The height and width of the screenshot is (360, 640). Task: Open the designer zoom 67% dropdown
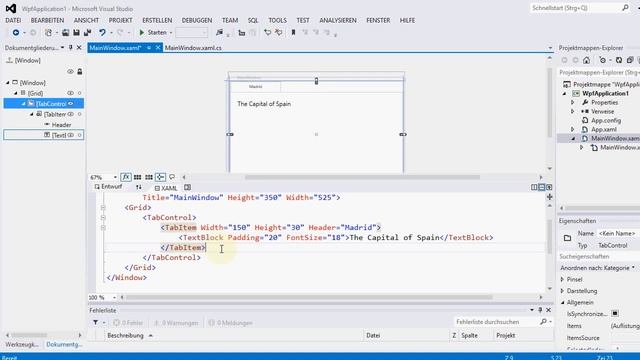(115, 177)
